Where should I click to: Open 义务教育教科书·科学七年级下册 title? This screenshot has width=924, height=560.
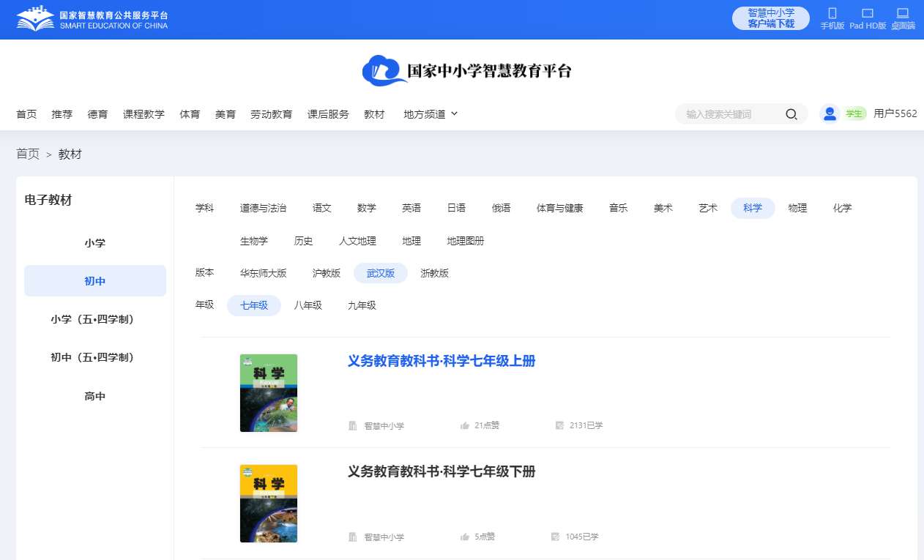pyautogui.click(x=441, y=471)
